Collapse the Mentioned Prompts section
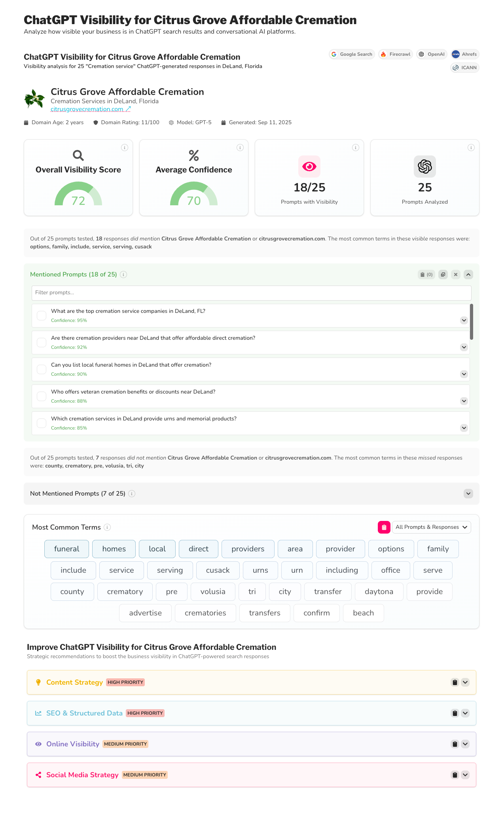Image resolution: width=504 pixels, height=833 pixels. 468,275
